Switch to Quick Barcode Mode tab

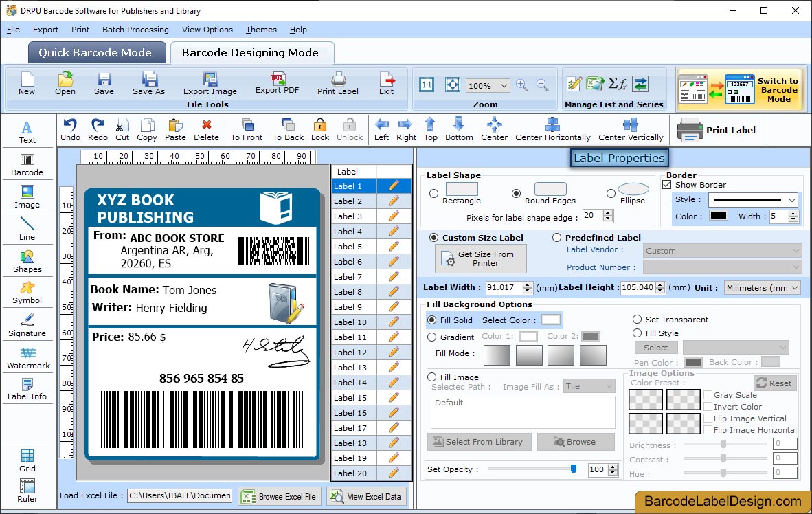97,52
